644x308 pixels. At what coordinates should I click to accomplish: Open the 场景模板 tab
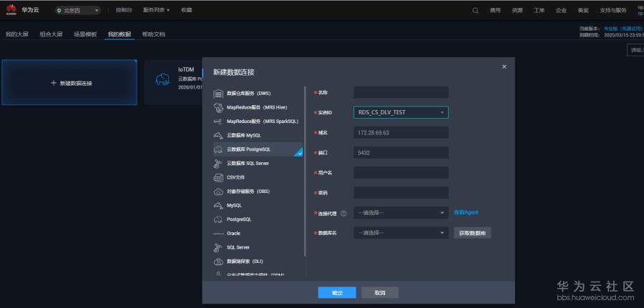coord(85,34)
